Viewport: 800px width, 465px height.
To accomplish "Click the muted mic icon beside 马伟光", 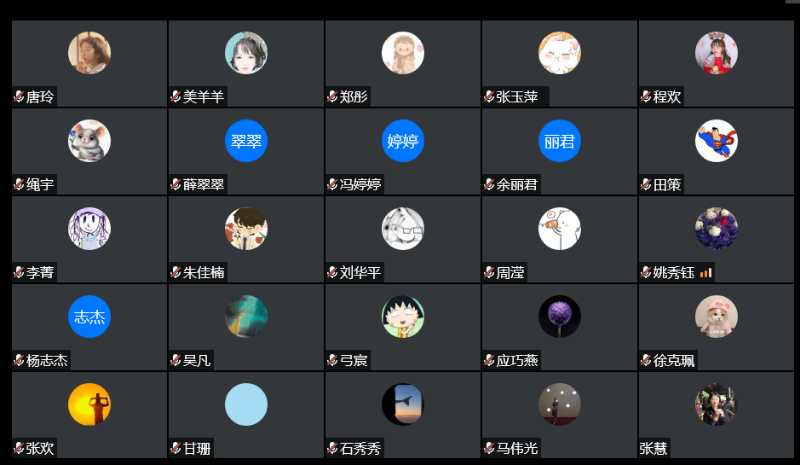I will pyautogui.click(x=489, y=448).
